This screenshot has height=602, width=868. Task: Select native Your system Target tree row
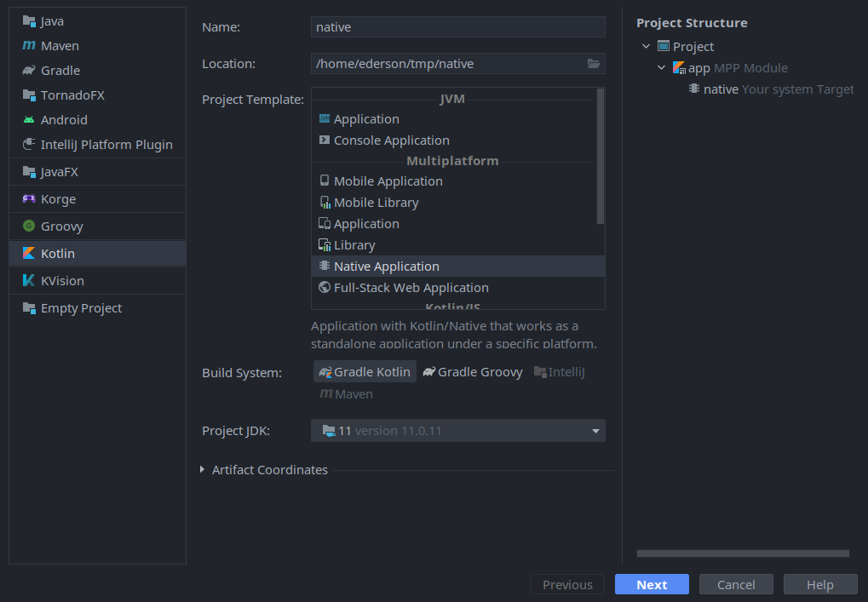click(x=771, y=89)
